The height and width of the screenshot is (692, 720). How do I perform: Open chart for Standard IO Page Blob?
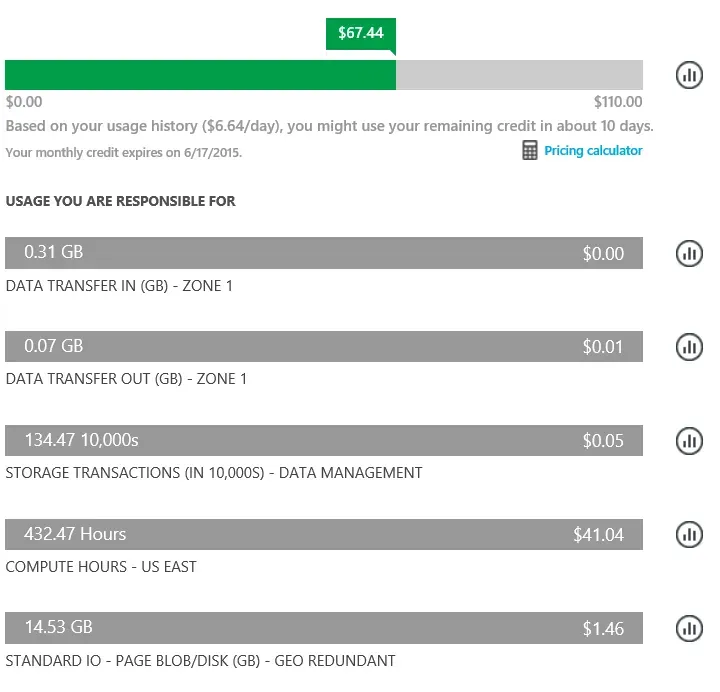point(689,628)
